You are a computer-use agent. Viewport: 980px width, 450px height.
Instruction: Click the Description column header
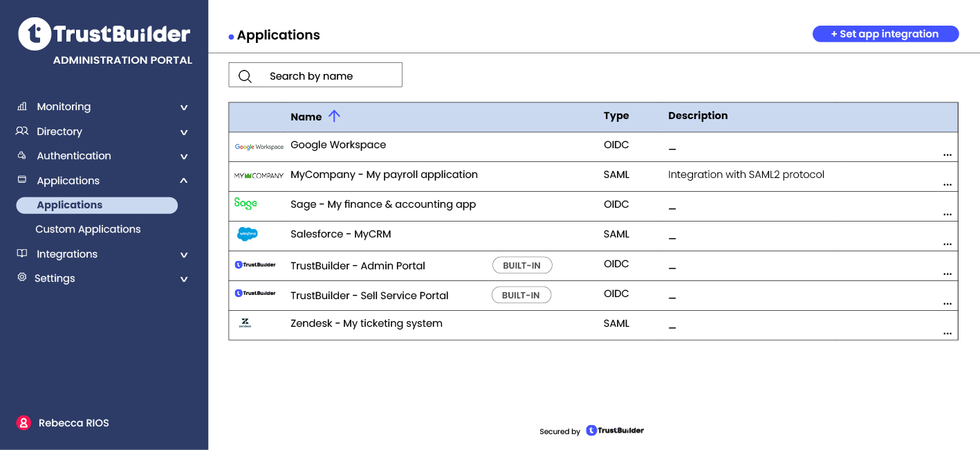[698, 116]
